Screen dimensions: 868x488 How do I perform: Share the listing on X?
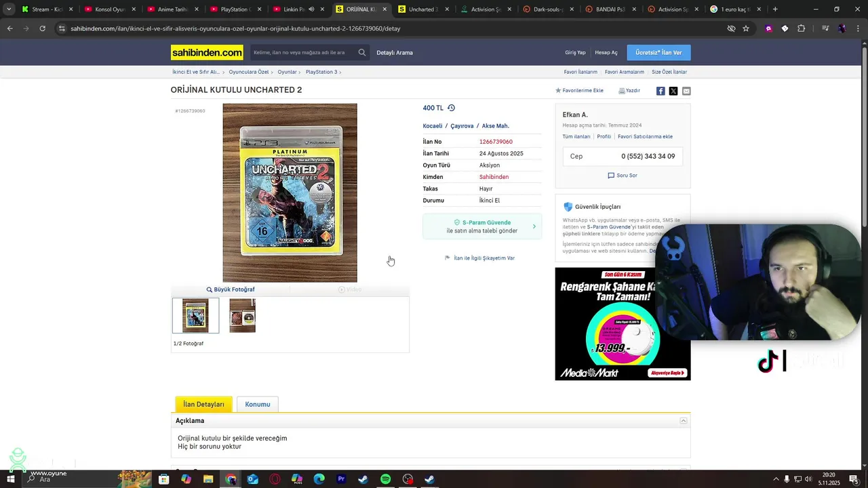pyautogui.click(x=673, y=91)
